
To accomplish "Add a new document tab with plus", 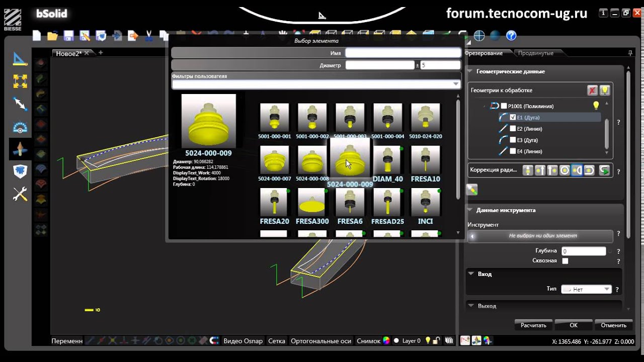I will (101, 53).
